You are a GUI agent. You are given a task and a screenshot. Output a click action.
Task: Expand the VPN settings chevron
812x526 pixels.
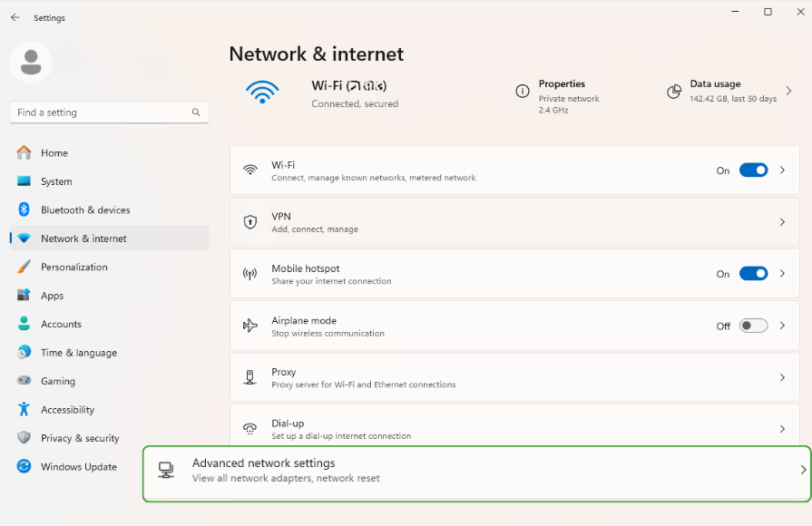(782, 222)
